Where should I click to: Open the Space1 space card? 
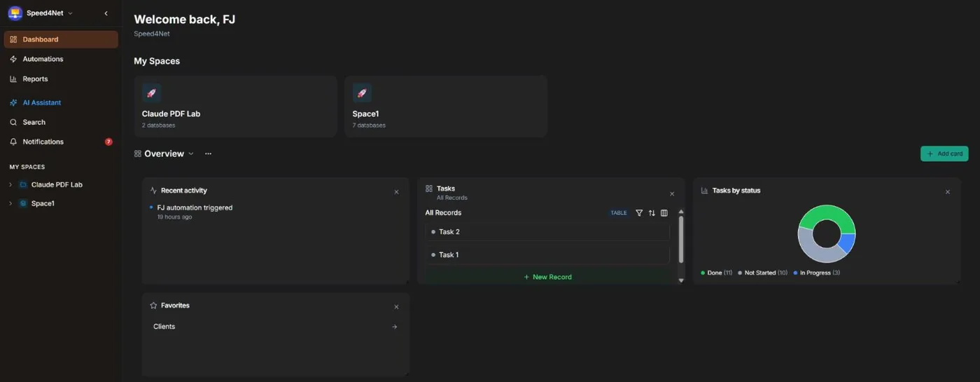click(446, 107)
